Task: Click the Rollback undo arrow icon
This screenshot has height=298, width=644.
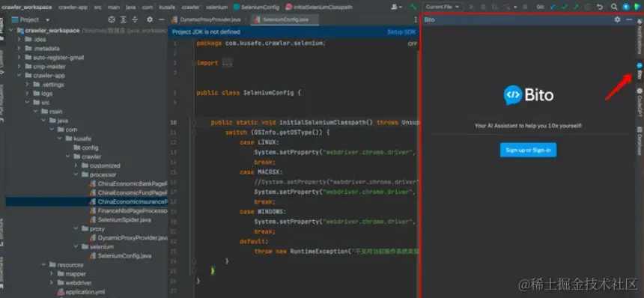Action: pos(600,7)
